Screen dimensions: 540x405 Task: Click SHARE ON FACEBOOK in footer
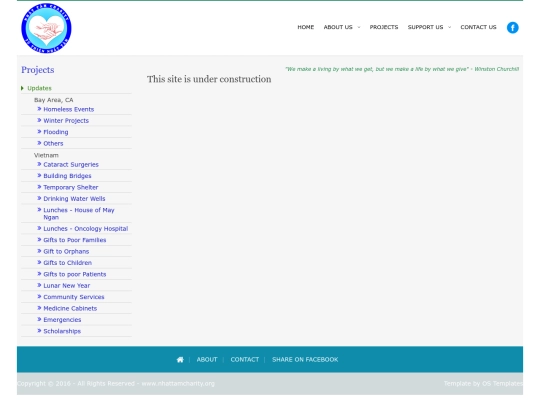305,360
